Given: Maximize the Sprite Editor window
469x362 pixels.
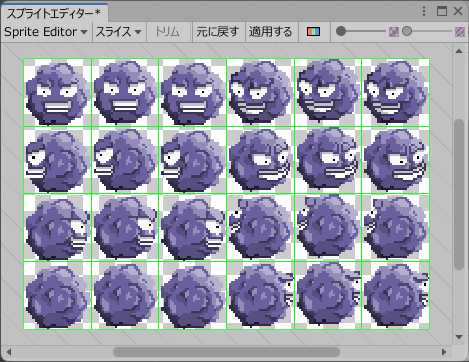Looking at the screenshot, I should 442,11.
